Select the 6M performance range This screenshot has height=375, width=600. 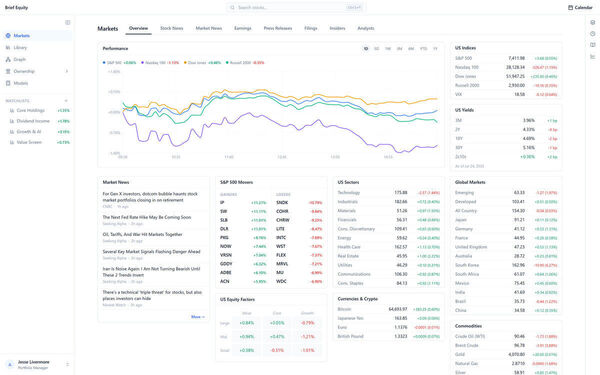click(x=411, y=49)
